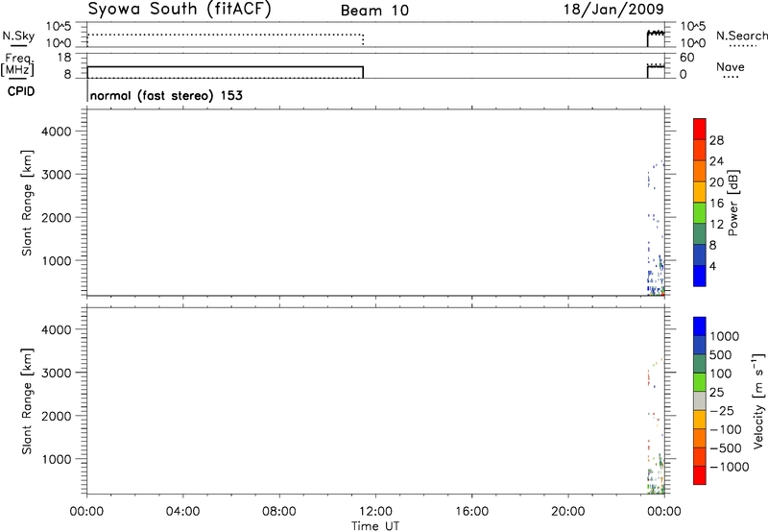Select the "20:00" time tick label
This screenshot has height=532, width=768.
click(567, 512)
